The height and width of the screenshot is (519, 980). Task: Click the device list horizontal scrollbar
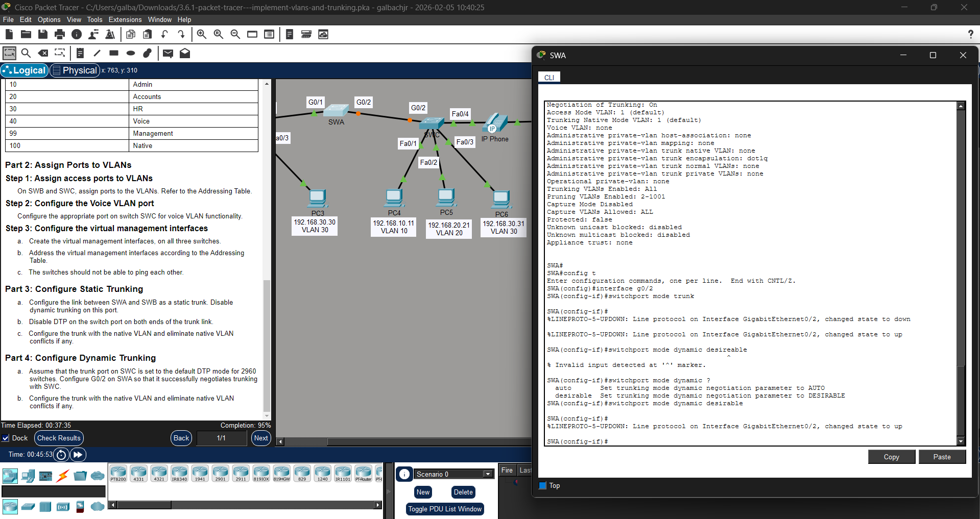pos(144,505)
